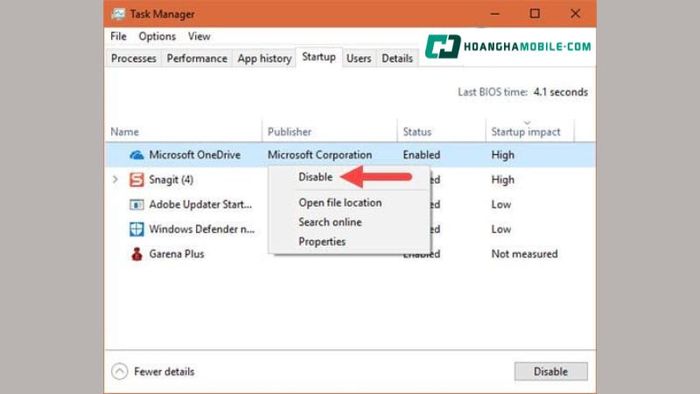This screenshot has width=700, height=394.
Task: Switch to the App history tab
Action: click(x=264, y=58)
